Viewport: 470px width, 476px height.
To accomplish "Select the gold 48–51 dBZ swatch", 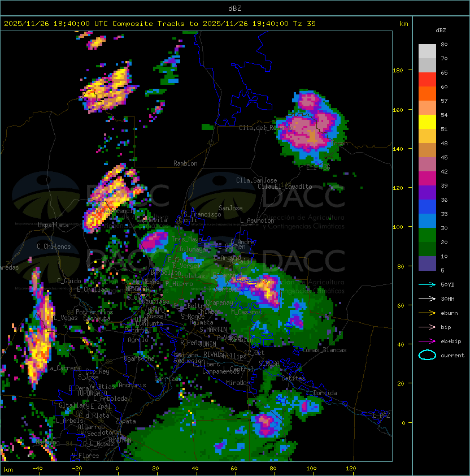I will [427, 136].
